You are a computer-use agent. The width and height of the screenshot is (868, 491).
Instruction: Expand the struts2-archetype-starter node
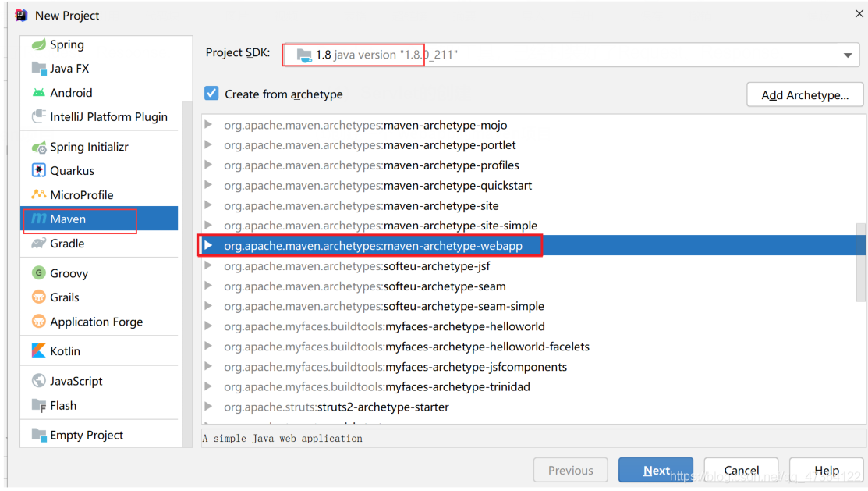pyautogui.click(x=209, y=406)
